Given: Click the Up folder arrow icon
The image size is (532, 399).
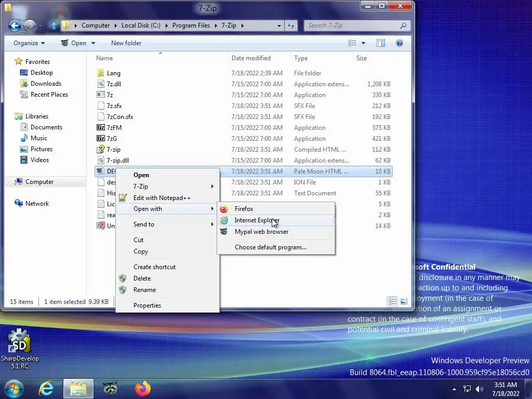Looking at the screenshot, I should (x=54, y=25).
